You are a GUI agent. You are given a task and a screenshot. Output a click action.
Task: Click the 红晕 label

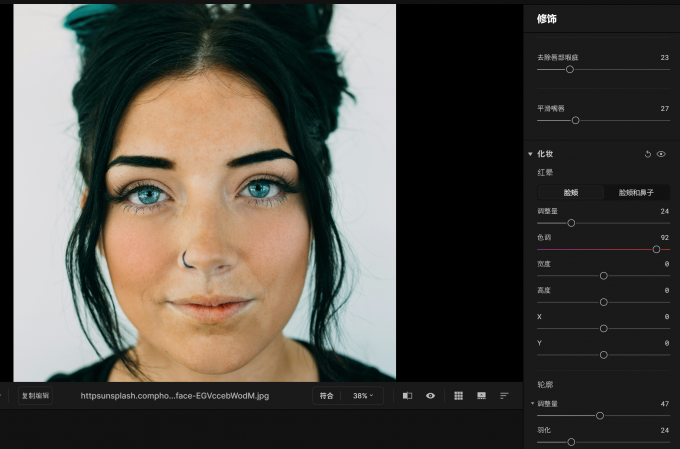pyautogui.click(x=545, y=173)
